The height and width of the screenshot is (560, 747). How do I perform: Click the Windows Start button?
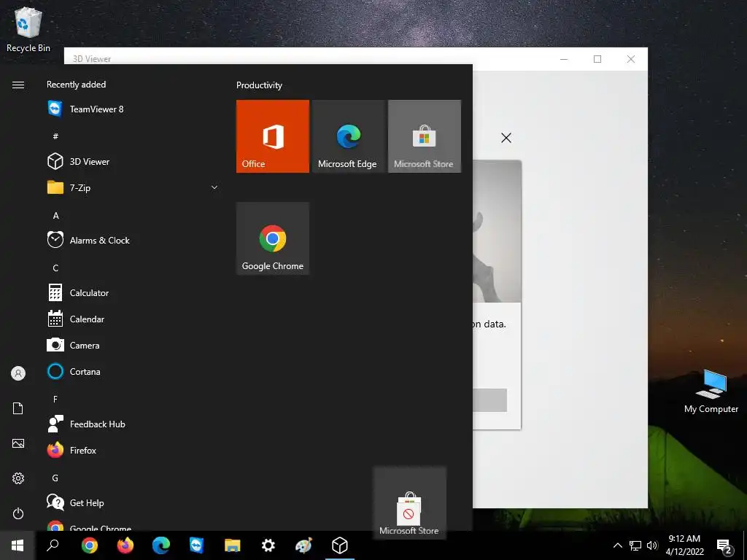click(18, 545)
